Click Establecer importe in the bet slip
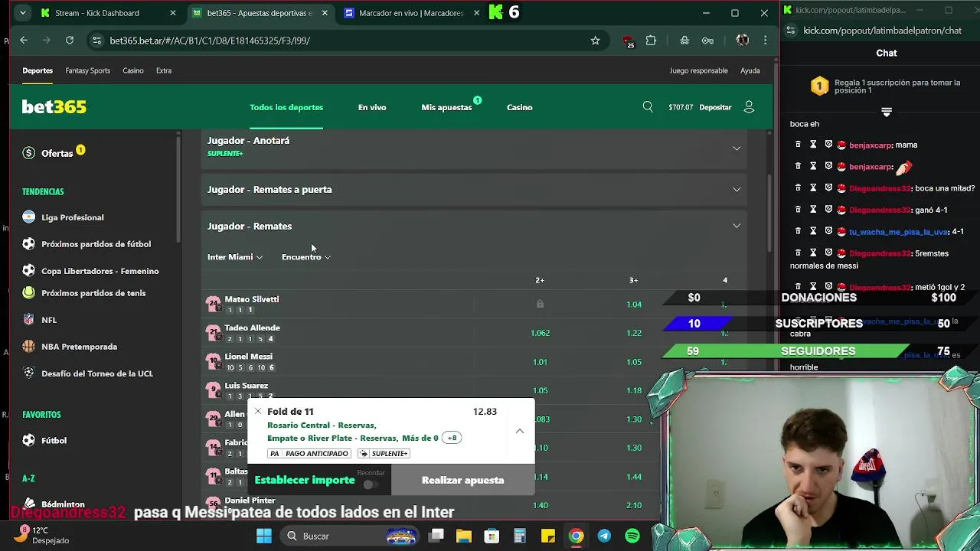Screen dimensions: 980x551 [x=305, y=480]
